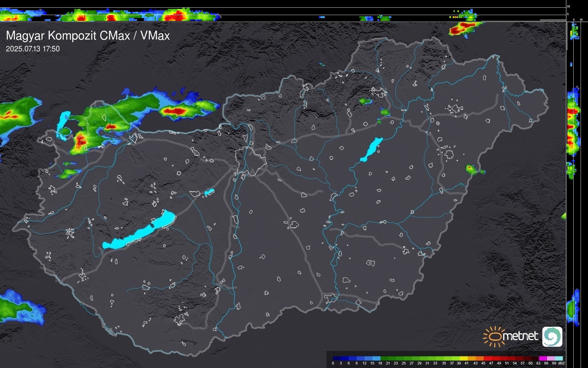The image size is (588, 368).
Task: Pick the light cyan 69 dBZ legend swatch
Action: tap(559, 358)
